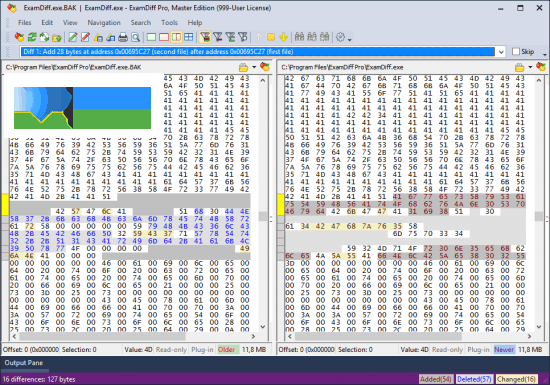Toggle the second filter funnel icon

click(x=217, y=37)
